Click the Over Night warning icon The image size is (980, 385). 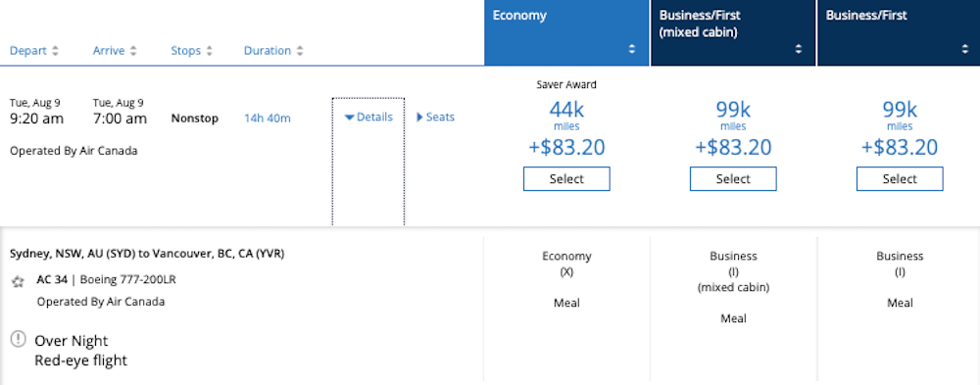point(18,339)
